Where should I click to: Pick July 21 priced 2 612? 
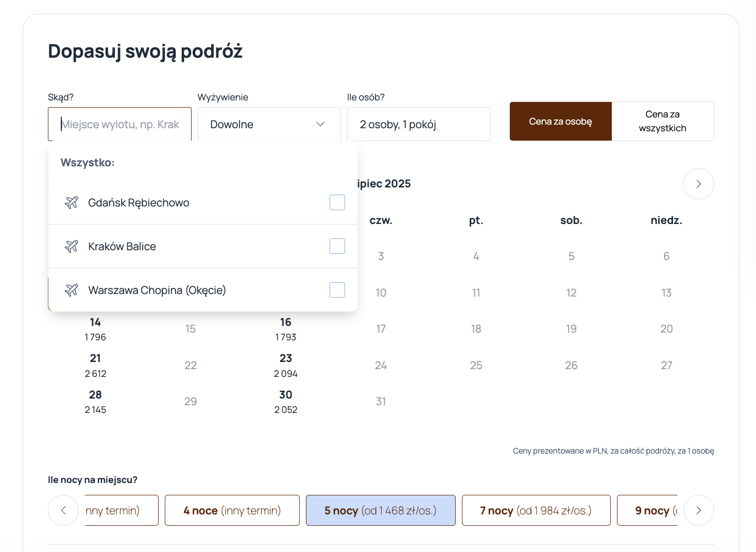pyautogui.click(x=95, y=366)
